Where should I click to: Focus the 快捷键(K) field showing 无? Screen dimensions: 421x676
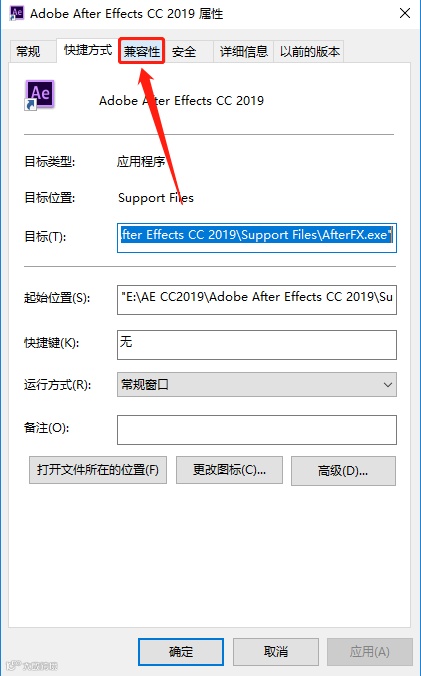[257, 345]
